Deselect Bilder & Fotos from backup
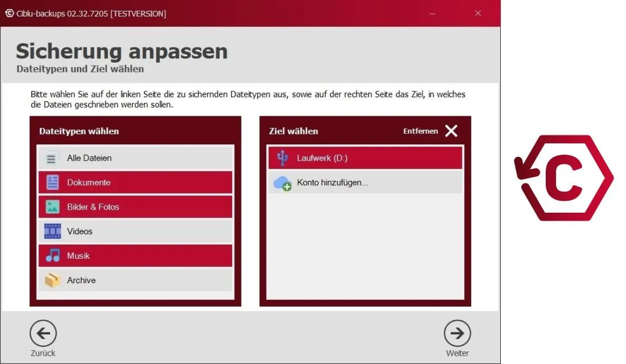 click(136, 207)
